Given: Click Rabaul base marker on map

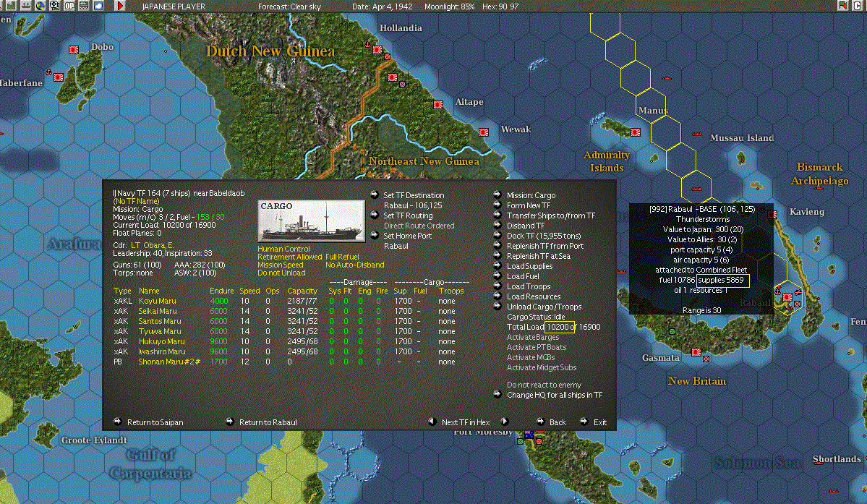Looking at the screenshot, I should point(787,297).
